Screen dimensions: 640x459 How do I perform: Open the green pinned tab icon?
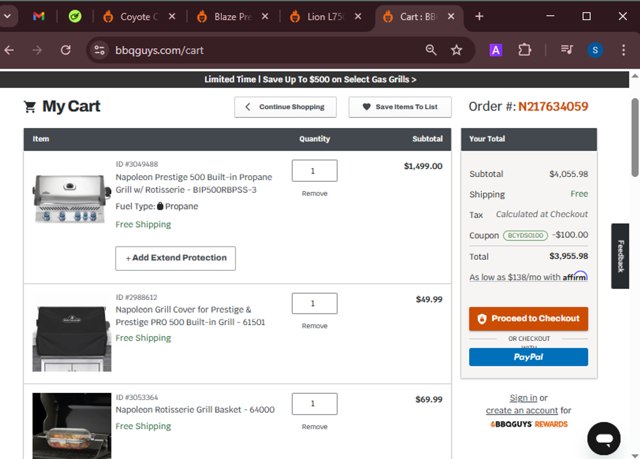[75, 16]
